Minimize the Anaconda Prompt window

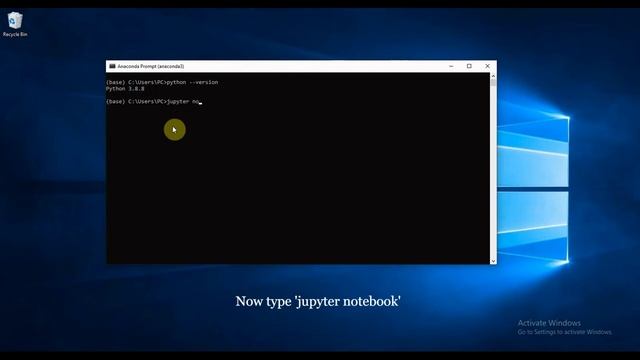coord(451,66)
